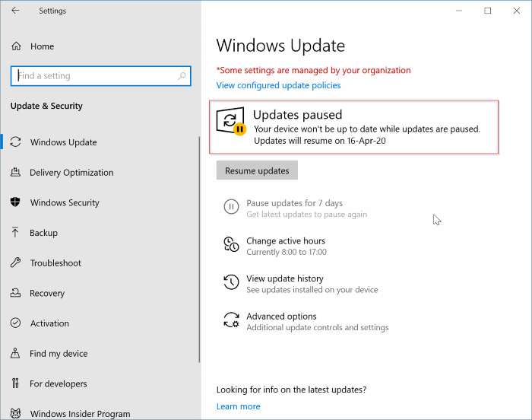This screenshot has width=532, height=420.
Task: Close the Settings window
Action: point(516,11)
